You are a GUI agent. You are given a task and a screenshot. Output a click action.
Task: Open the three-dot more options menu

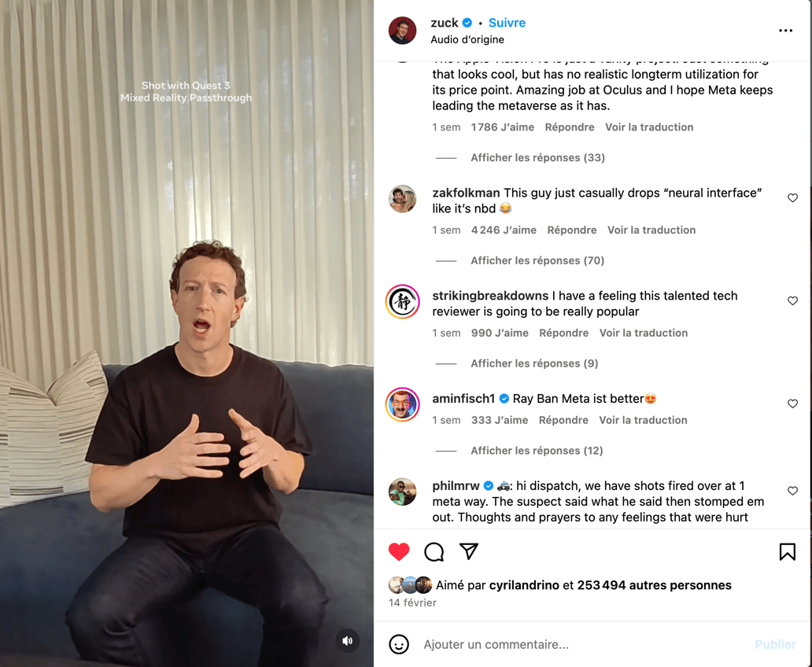coord(785,31)
